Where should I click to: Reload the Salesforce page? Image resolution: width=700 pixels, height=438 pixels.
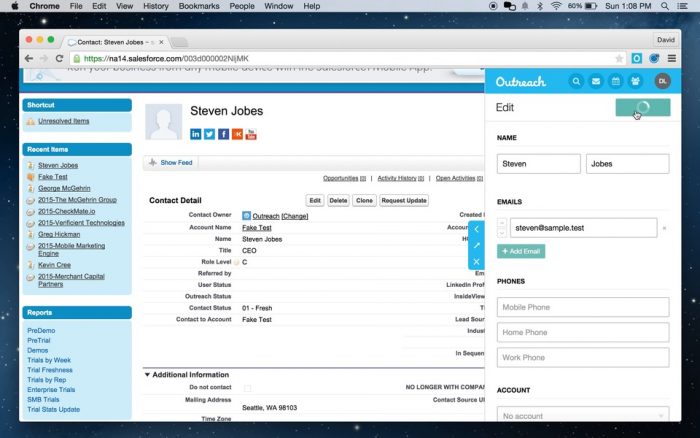[x=59, y=58]
